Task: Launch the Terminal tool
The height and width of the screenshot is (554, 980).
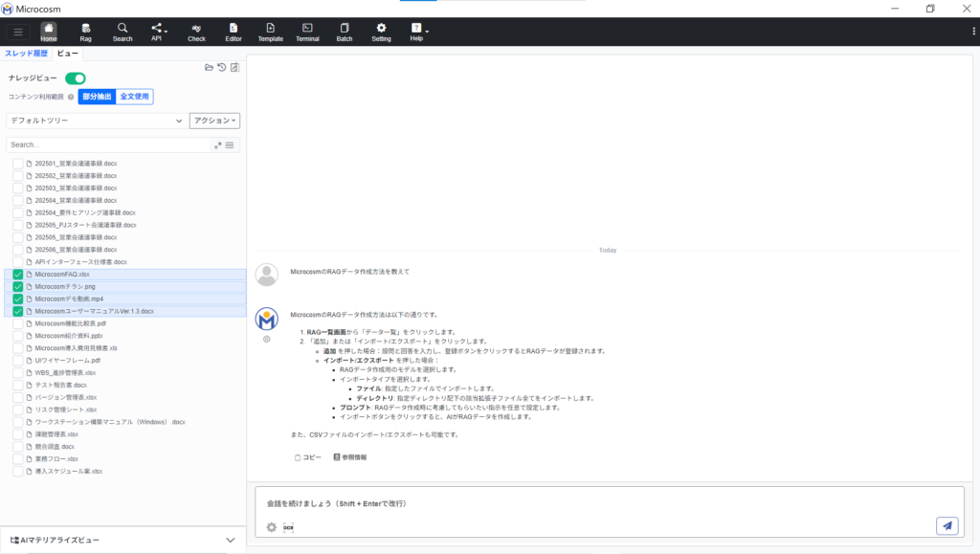Action: tap(307, 32)
